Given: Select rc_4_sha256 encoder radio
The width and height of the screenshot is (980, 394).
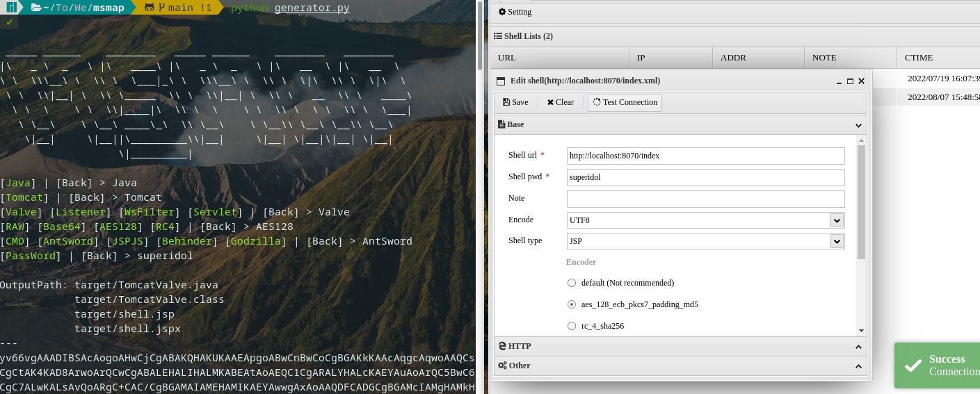Looking at the screenshot, I should (572, 326).
